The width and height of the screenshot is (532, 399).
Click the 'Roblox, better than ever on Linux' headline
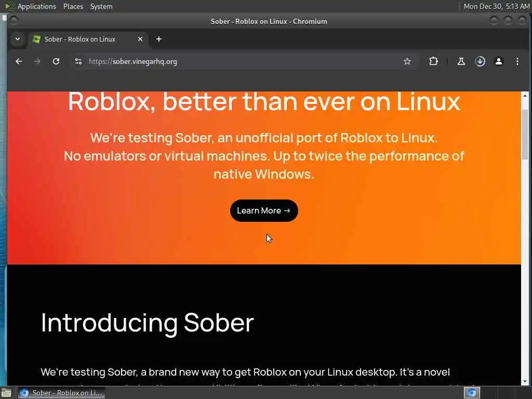tap(264, 101)
